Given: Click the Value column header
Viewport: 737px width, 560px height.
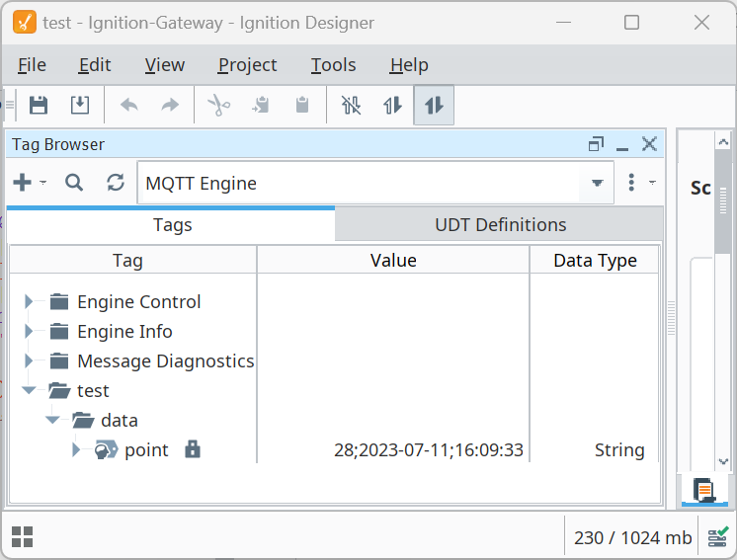Looking at the screenshot, I should (393, 260).
